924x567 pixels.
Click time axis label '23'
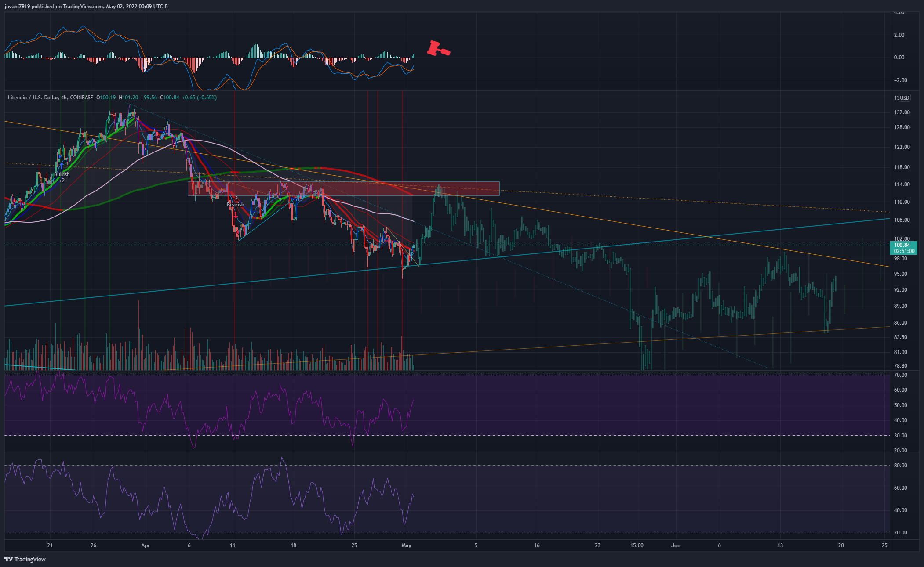point(598,545)
